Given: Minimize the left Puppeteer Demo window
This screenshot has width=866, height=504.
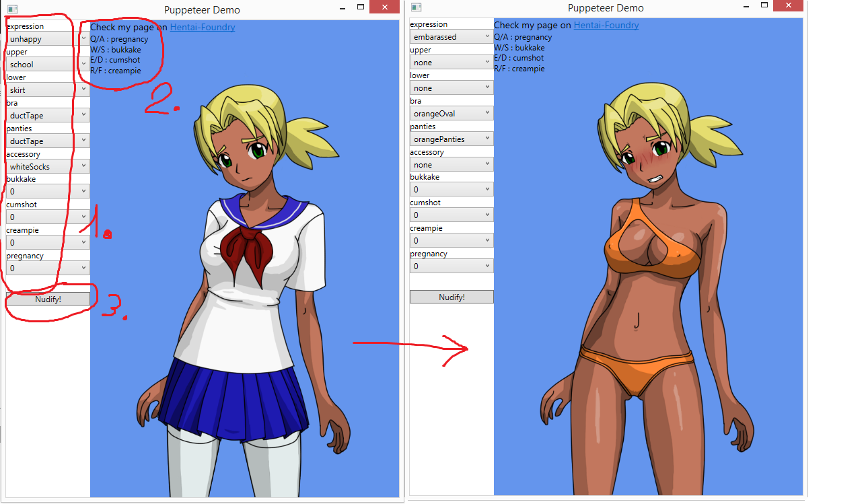Looking at the screenshot, I should tap(342, 8).
